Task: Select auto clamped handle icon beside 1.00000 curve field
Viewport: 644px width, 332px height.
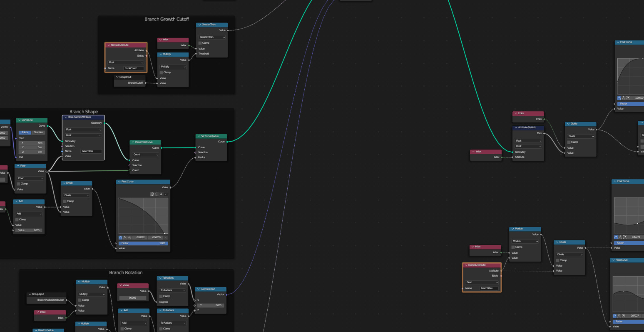Action: [628, 98]
